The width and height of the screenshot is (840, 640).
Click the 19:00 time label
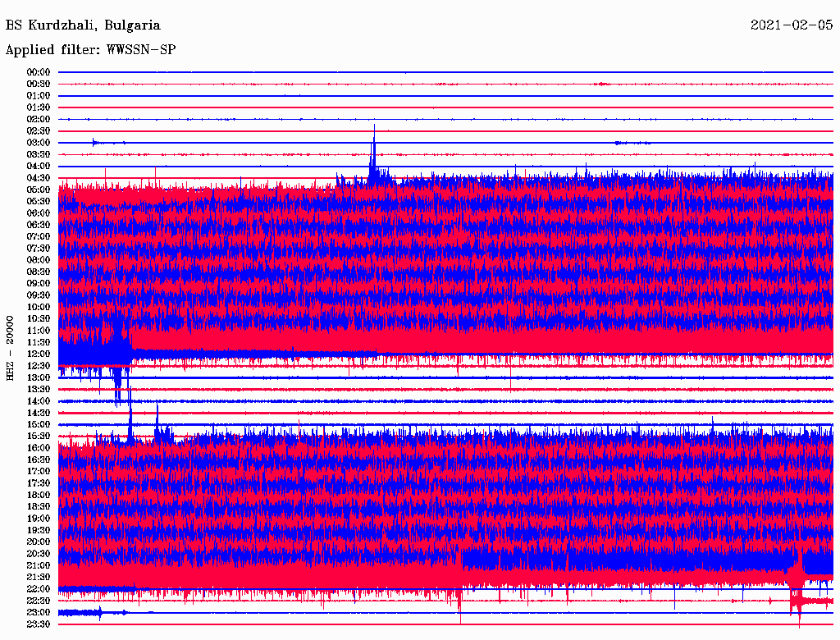39,519
